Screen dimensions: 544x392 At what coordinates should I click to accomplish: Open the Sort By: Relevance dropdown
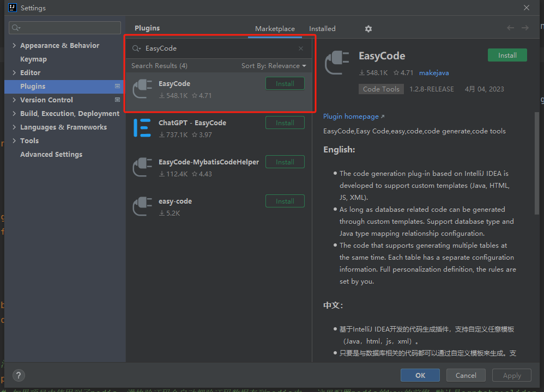274,66
